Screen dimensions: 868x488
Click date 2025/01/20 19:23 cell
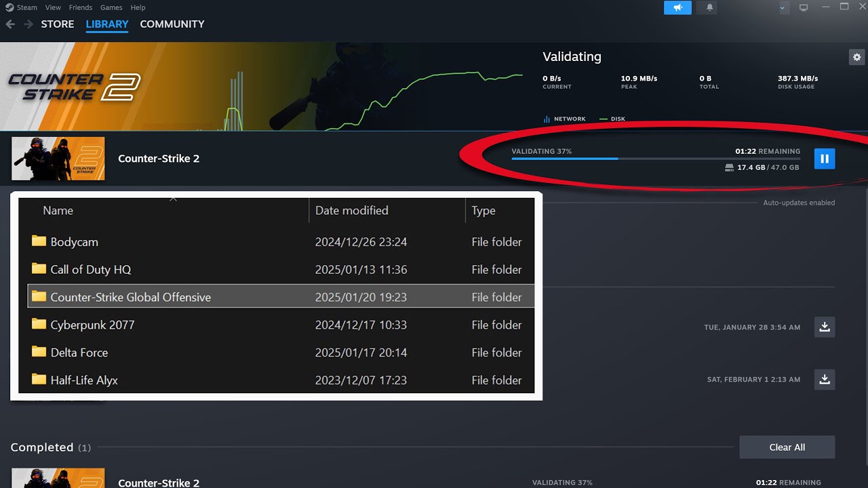(361, 297)
